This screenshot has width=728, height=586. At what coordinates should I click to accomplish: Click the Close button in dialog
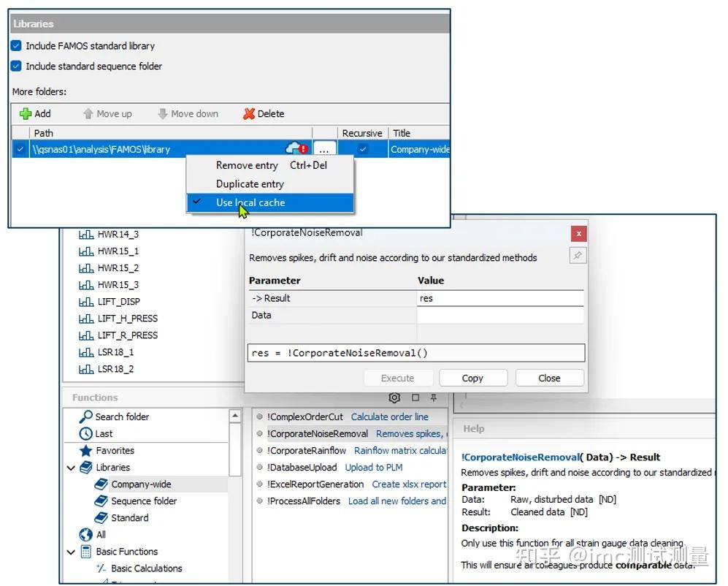549,378
